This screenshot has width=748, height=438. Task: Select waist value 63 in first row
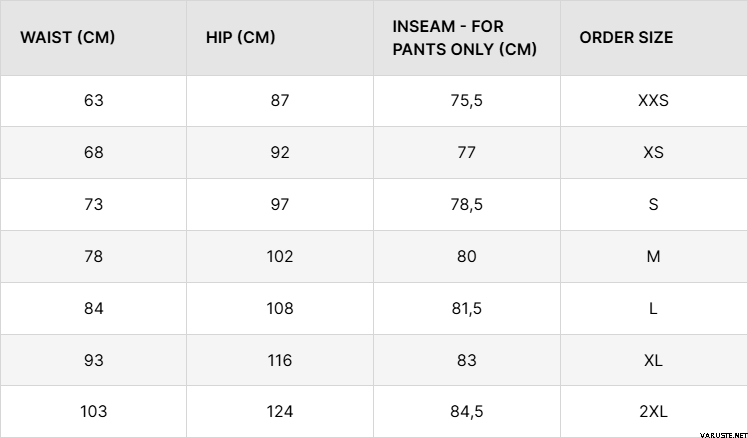[x=94, y=100]
